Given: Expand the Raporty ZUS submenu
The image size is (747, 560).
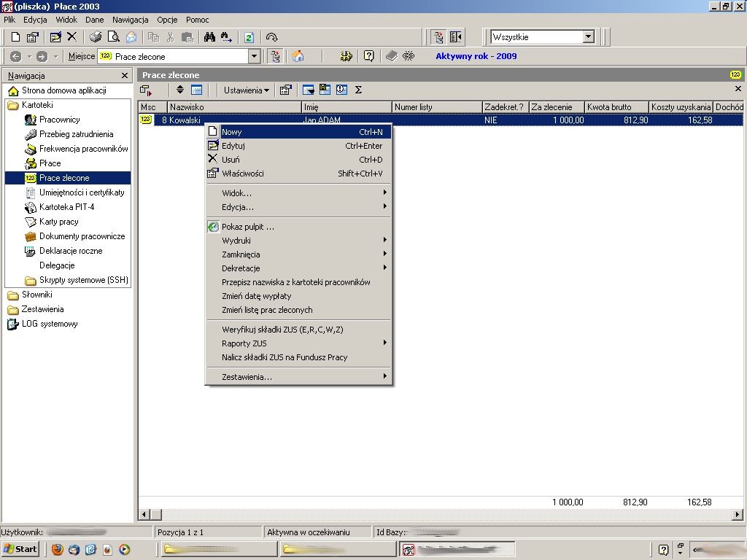Looking at the screenshot, I should [298, 343].
